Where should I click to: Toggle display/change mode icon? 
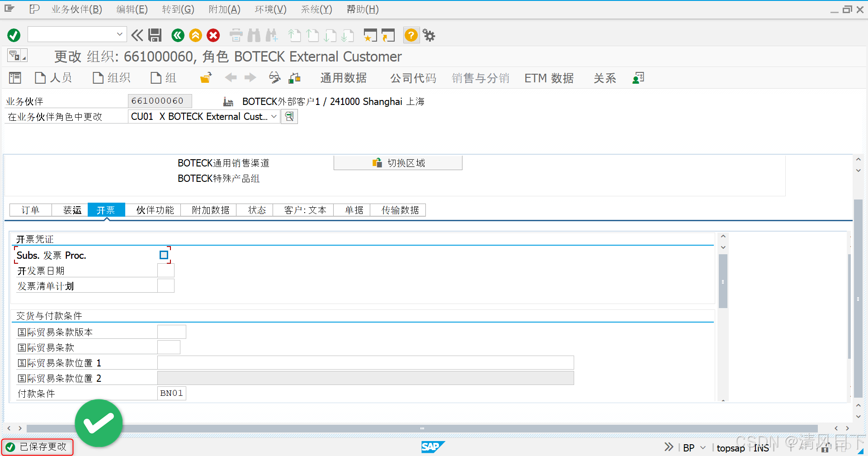274,78
